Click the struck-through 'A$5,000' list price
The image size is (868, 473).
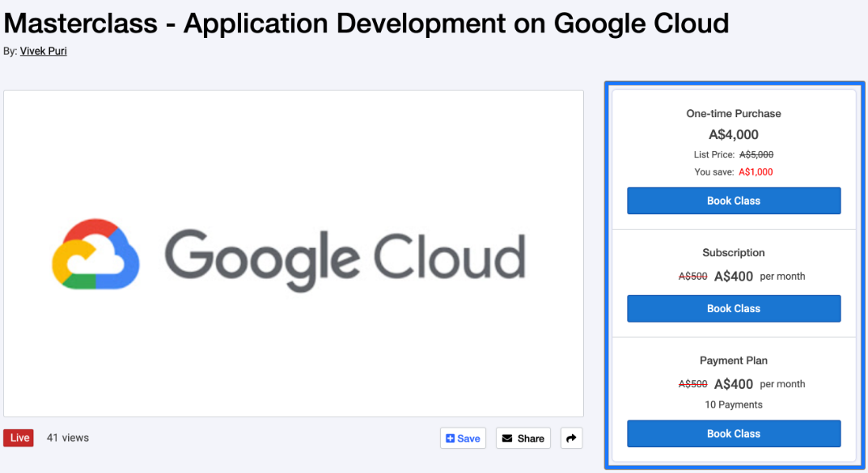756,154
